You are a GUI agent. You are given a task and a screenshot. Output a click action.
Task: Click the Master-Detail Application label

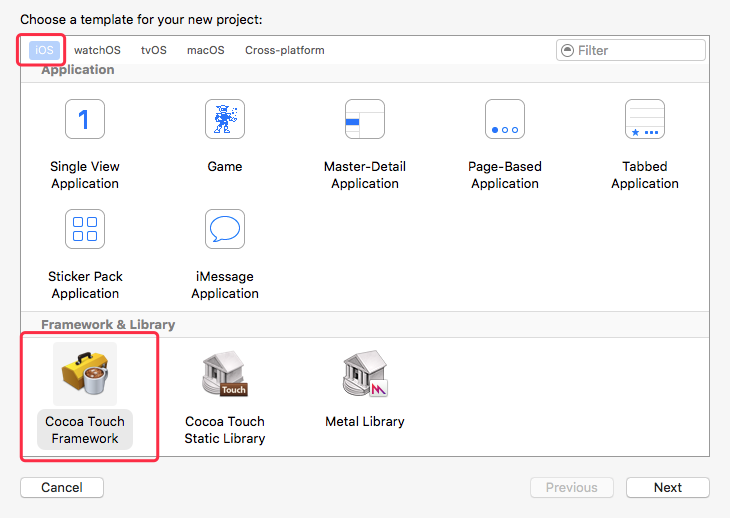pyautogui.click(x=365, y=175)
